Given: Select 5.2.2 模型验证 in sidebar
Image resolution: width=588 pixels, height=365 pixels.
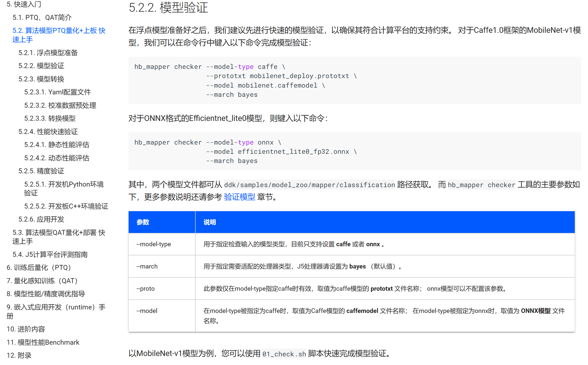Looking at the screenshot, I should (x=41, y=66).
